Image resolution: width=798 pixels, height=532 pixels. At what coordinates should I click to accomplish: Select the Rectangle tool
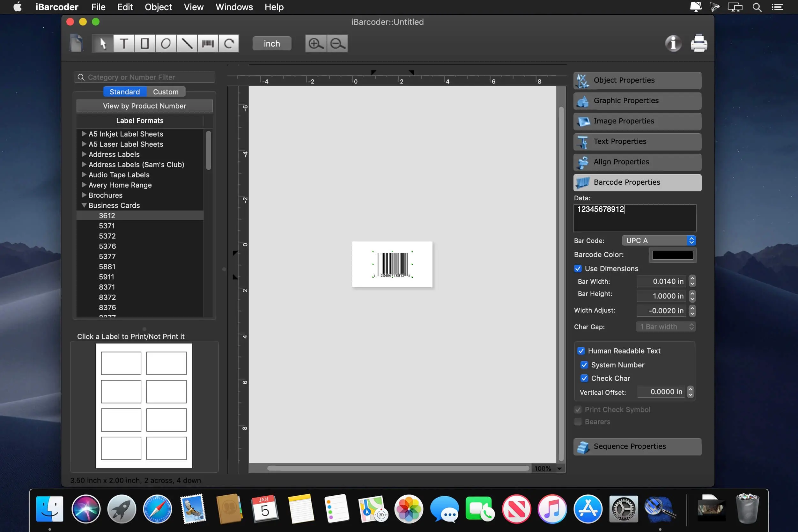pos(144,43)
